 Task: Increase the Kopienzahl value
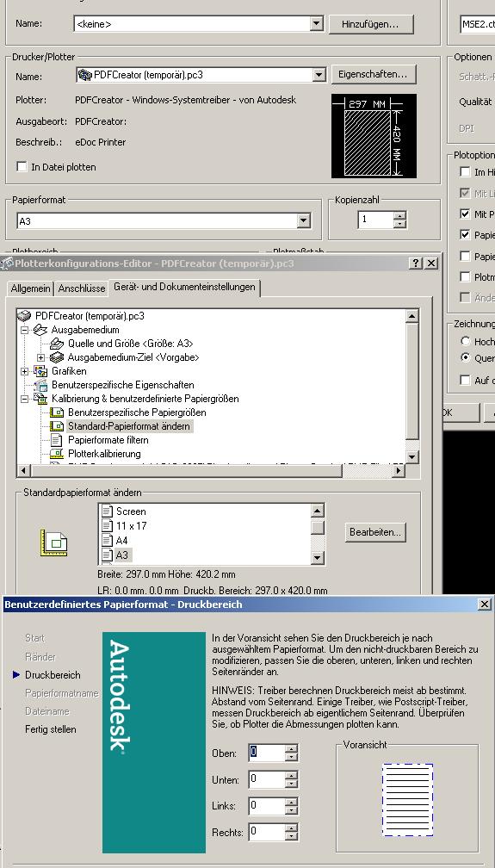[399, 215]
